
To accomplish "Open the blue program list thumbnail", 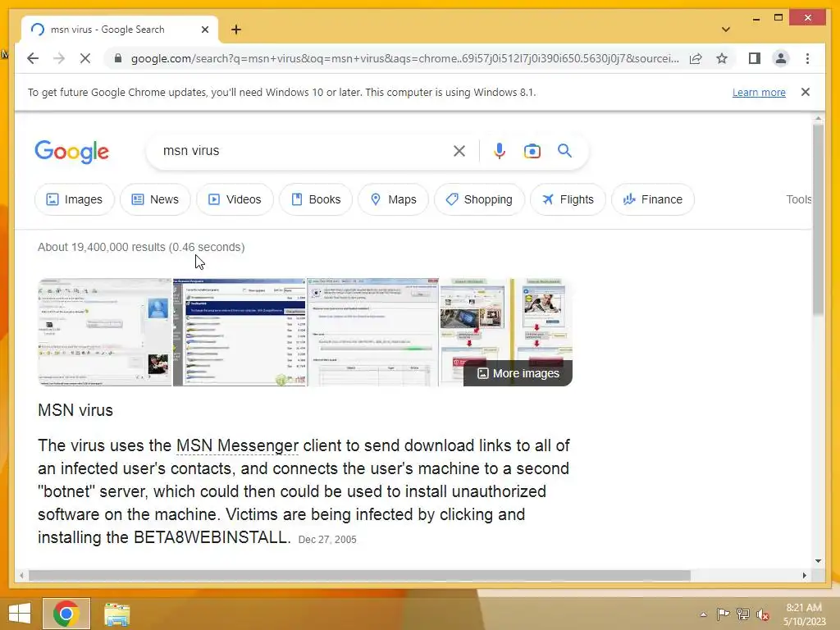I will click(240, 332).
